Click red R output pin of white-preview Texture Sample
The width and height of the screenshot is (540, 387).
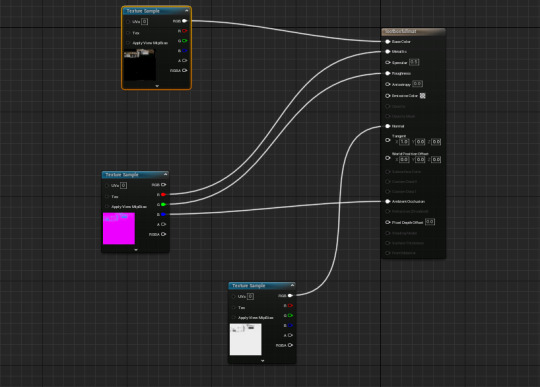coord(290,305)
